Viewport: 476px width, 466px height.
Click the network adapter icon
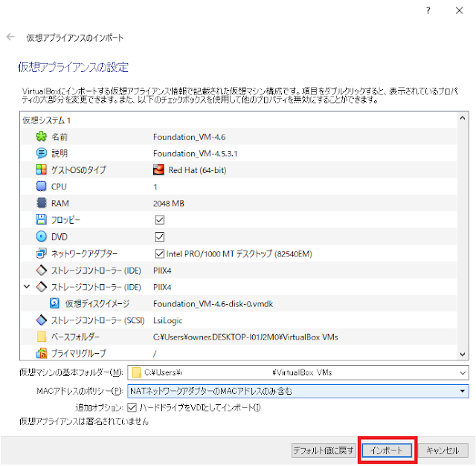[42, 253]
